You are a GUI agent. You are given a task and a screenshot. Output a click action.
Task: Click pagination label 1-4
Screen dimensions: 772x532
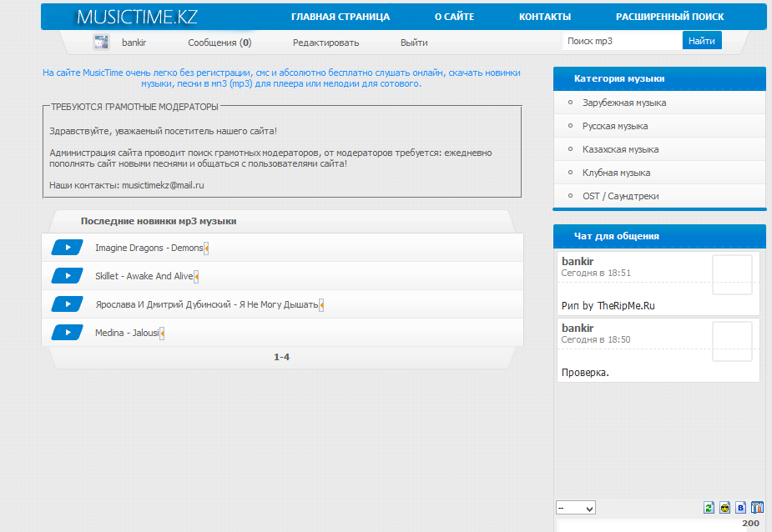pyautogui.click(x=281, y=357)
